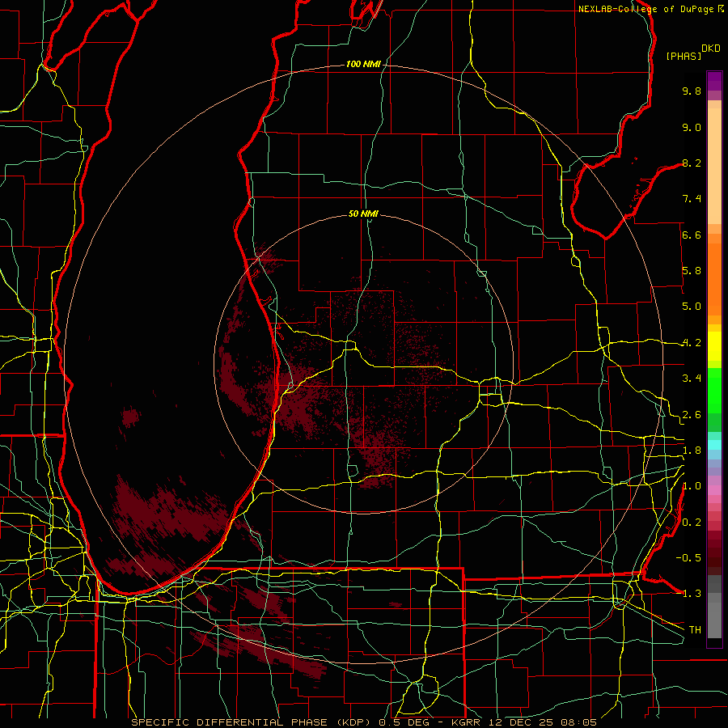Viewport: 728px width, 728px height.
Task: Click the 100 NMI range ring label
Action: tap(363, 64)
